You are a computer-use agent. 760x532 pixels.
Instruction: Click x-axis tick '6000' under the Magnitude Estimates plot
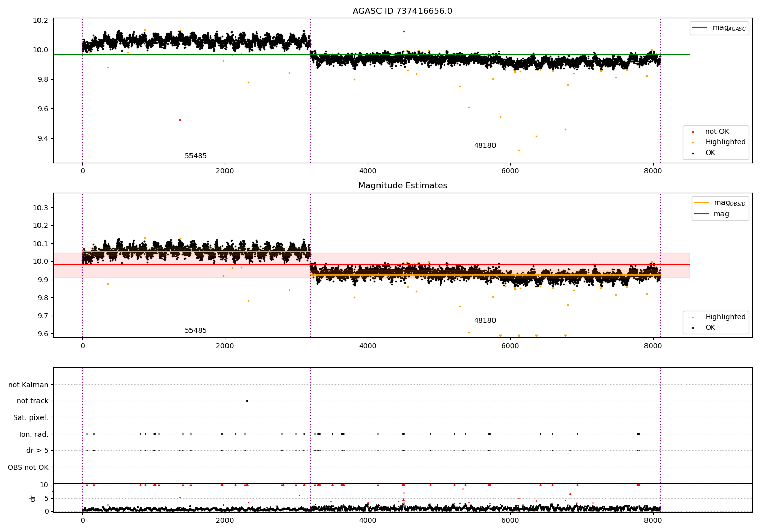tap(510, 346)
